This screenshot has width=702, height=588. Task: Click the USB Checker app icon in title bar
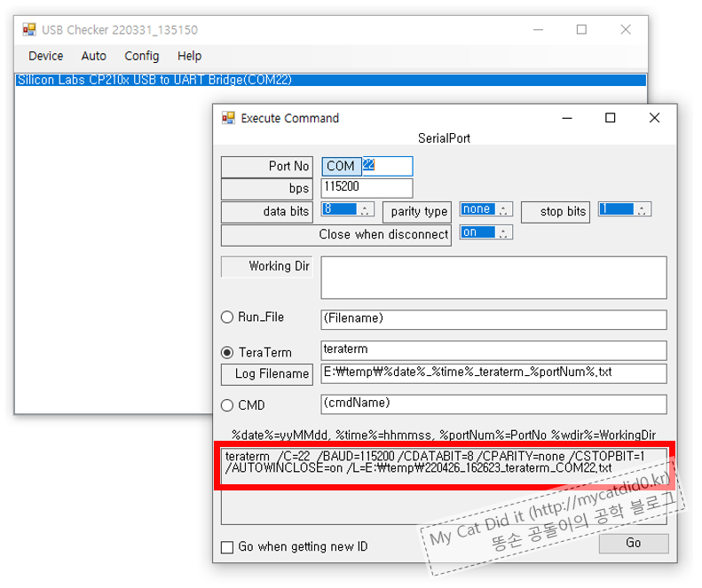coord(29,30)
